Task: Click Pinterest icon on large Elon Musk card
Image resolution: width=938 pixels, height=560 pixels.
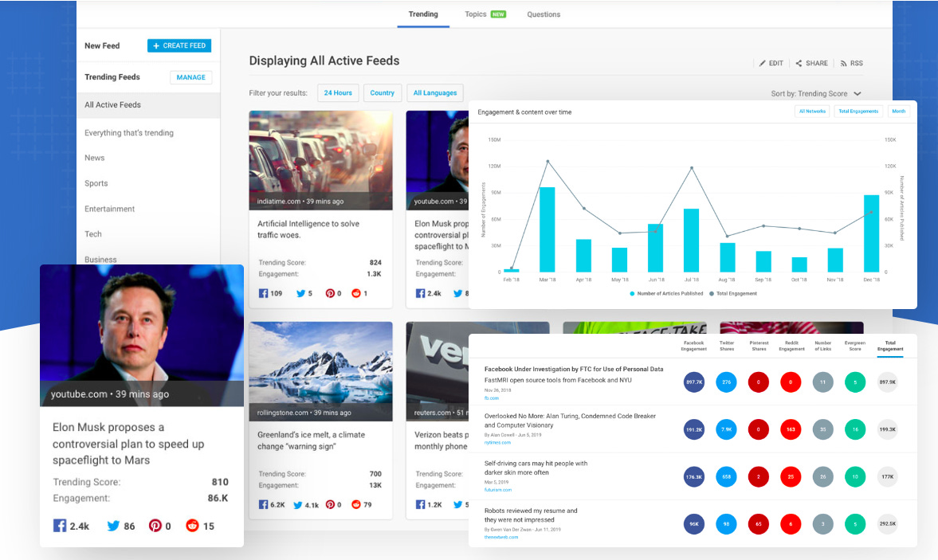Action: pos(155,525)
